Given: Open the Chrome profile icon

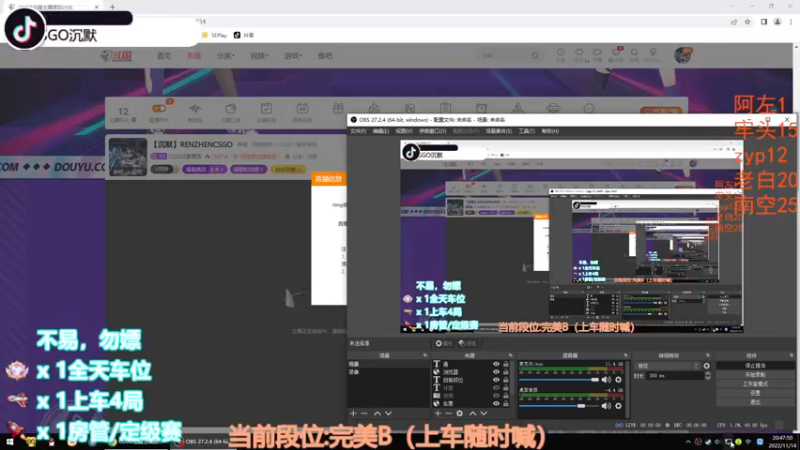Looking at the screenshot, I should coord(778,22).
